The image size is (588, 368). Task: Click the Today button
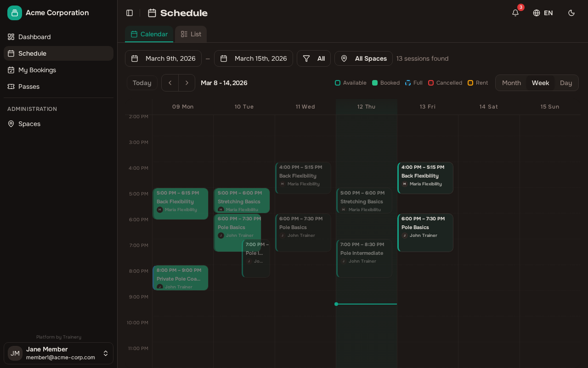coord(142,83)
